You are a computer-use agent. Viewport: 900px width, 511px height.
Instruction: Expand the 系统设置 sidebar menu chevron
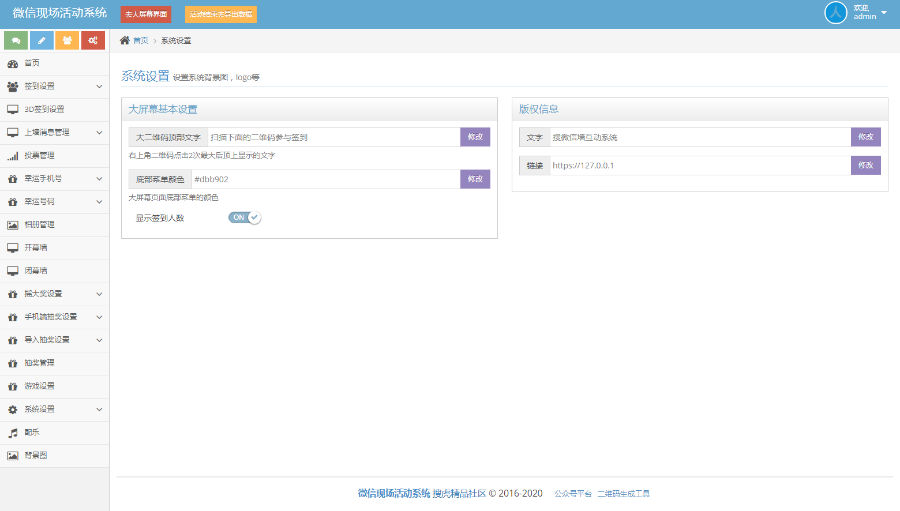[99, 410]
